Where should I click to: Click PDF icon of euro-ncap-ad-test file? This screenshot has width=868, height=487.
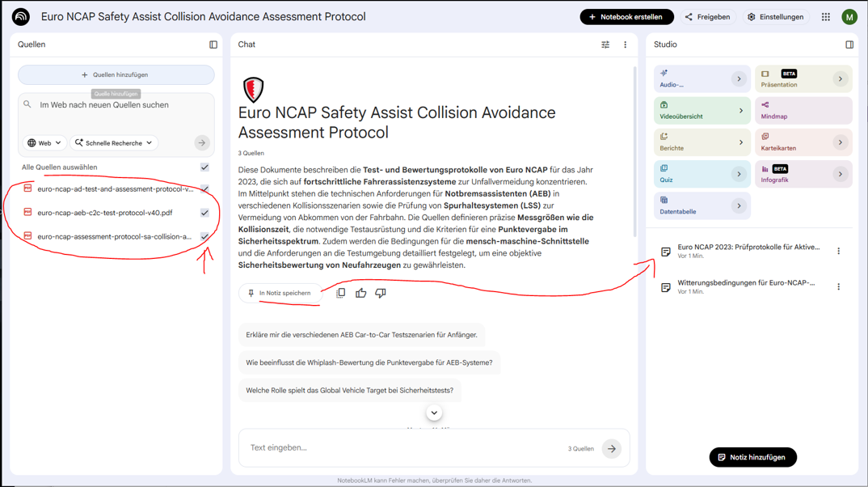27,188
